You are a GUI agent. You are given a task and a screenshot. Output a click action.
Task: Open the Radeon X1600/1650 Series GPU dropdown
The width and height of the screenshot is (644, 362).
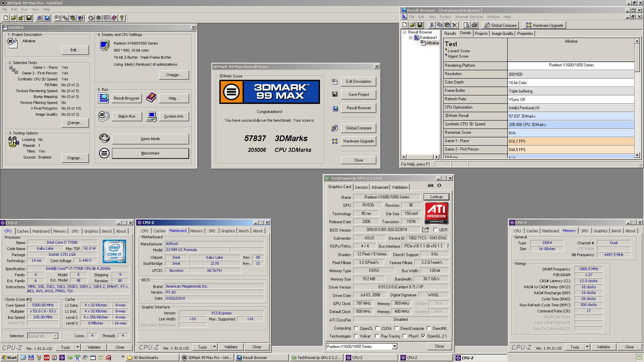click(x=394, y=347)
